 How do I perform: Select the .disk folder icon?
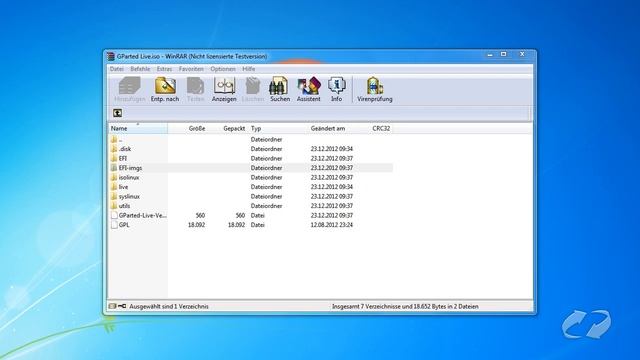coord(114,149)
